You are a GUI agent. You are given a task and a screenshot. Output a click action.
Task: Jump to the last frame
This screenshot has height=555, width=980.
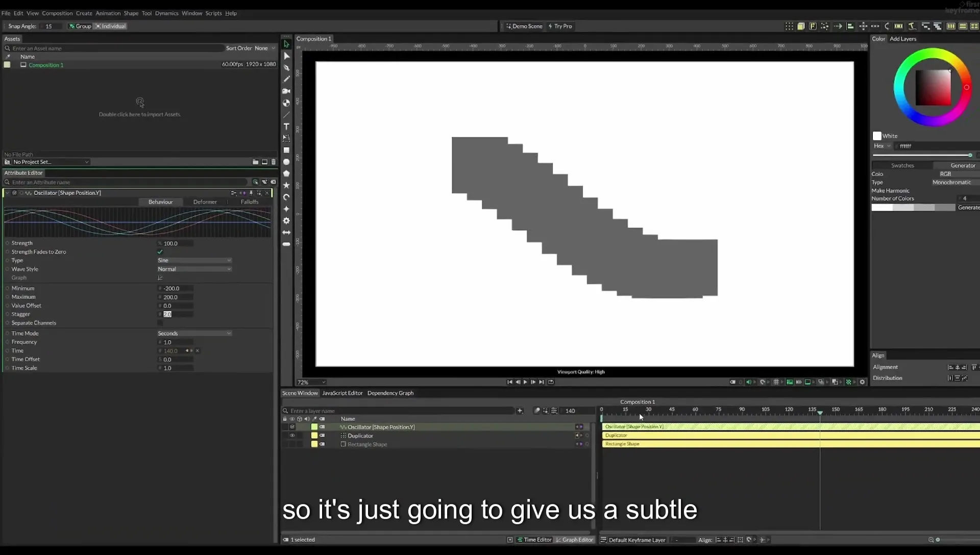[542, 382]
